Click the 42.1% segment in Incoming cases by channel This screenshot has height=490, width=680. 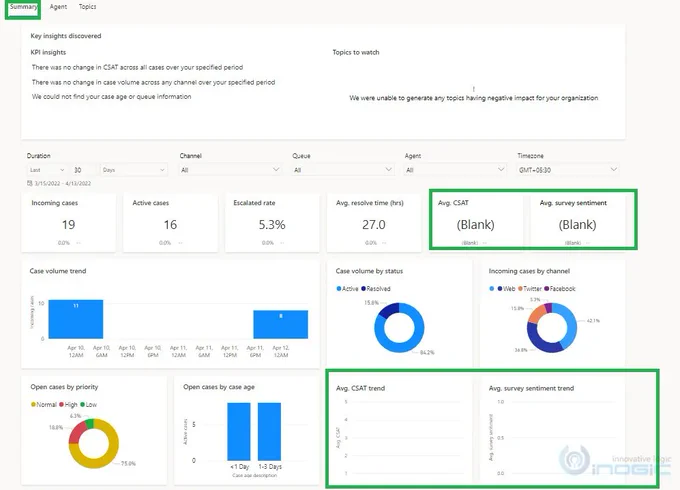coord(572,325)
